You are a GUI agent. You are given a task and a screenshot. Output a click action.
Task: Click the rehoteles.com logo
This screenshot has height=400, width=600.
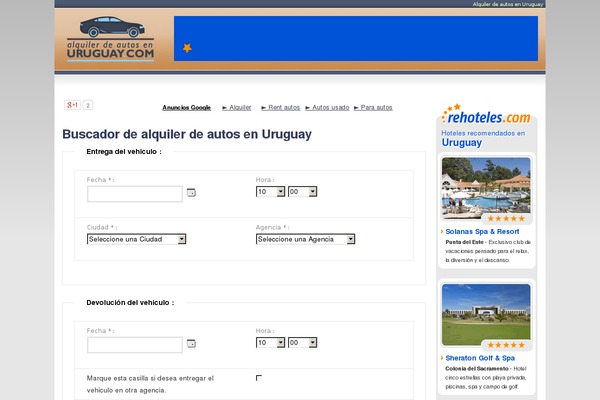[x=486, y=114]
